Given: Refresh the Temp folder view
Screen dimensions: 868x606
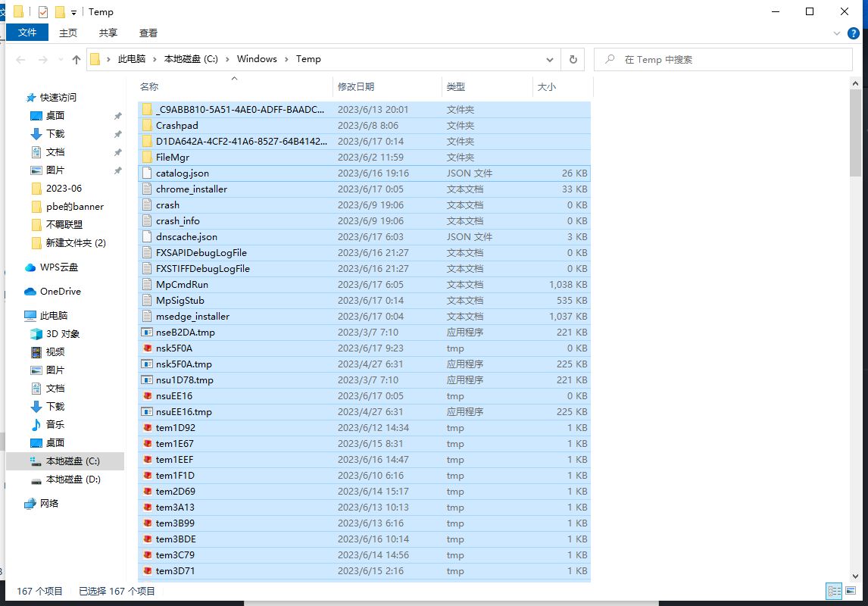Looking at the screenshot, I should point(573,59).
